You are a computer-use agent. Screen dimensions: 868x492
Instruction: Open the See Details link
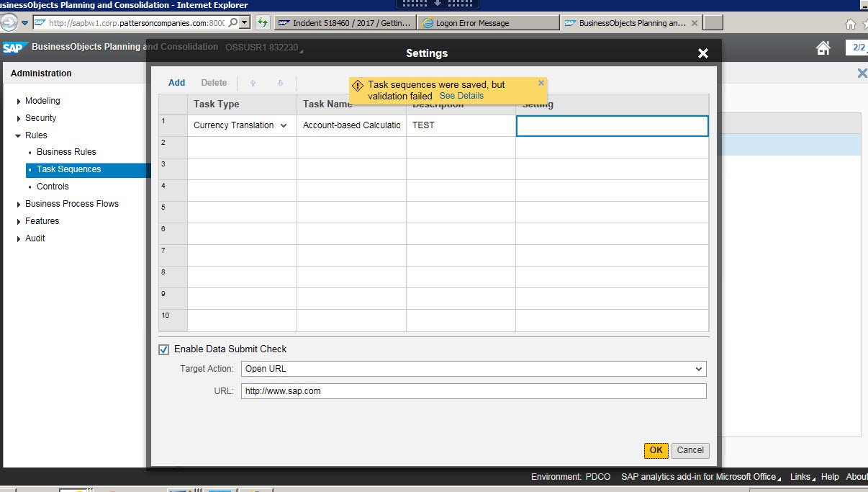(461, 96)
